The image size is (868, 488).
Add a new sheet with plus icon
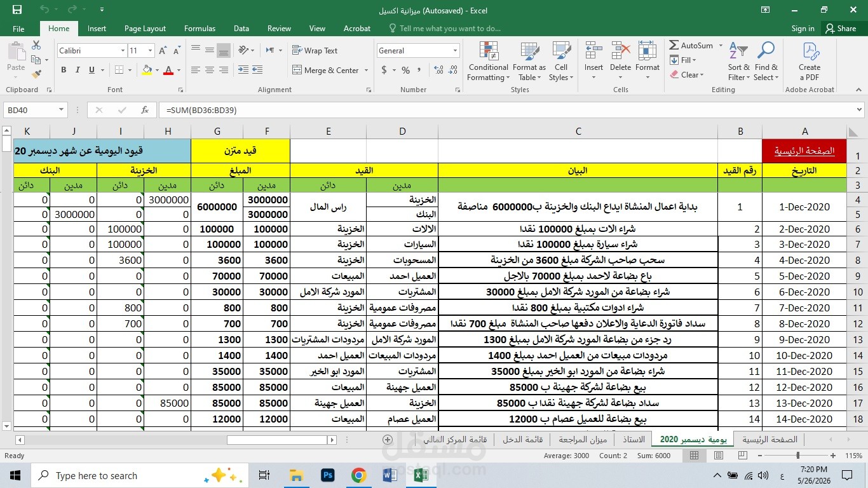388,440
